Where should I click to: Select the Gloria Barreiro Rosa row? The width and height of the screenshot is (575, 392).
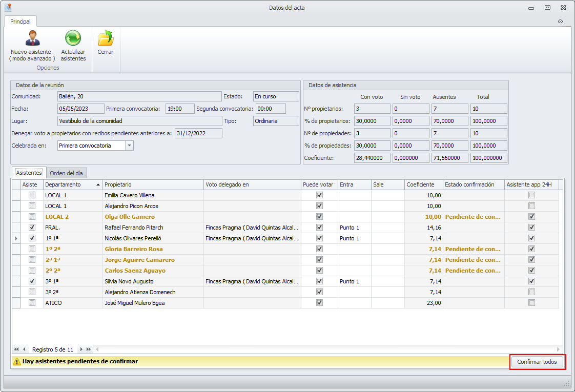(x=134, y=249)
